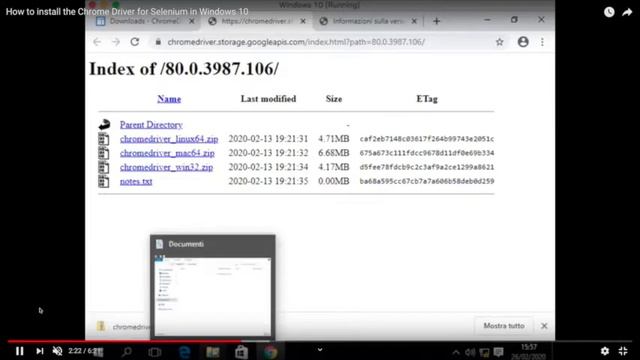Click the Index of /80.0.3987.106/ heading
Screen dimensions: 640x360
coord(184,69)
